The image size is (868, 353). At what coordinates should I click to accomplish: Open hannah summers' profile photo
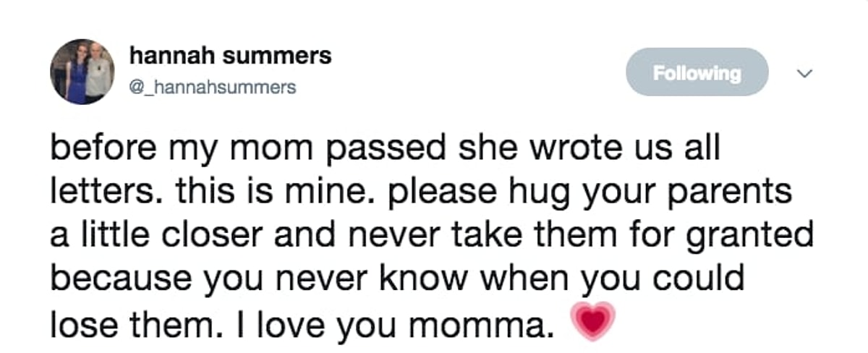click(x=82, y=72)
